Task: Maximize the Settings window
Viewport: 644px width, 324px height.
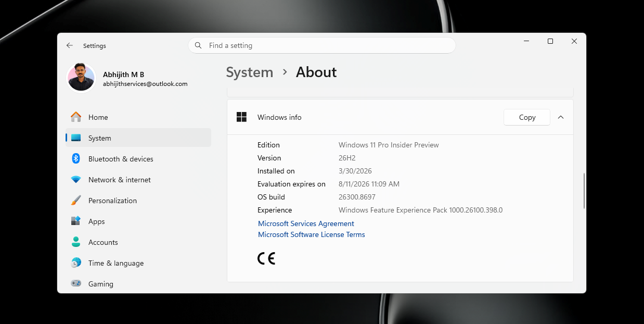Action: [550, 41]
